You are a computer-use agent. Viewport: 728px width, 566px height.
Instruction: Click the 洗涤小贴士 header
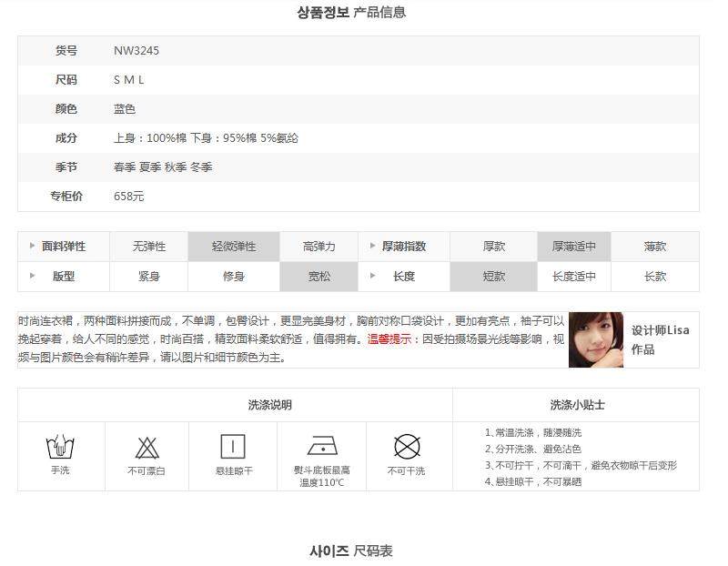(577, 405)
